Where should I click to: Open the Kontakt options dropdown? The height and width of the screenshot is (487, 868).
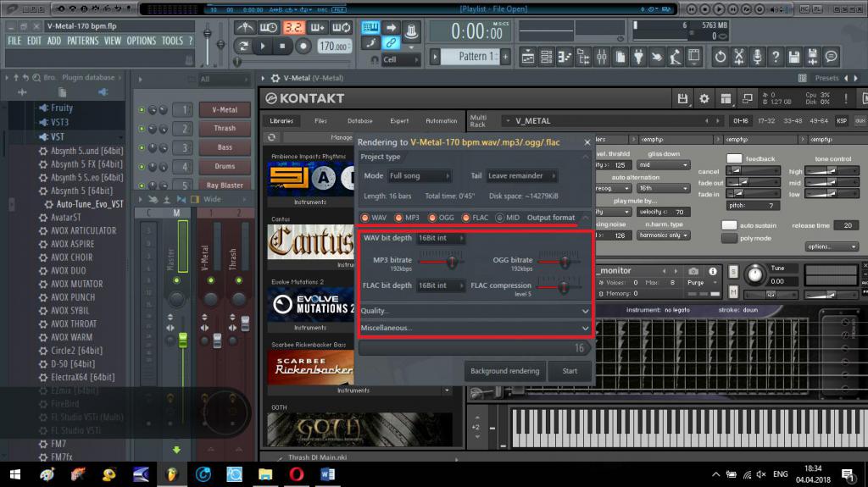tap(831, 246)
